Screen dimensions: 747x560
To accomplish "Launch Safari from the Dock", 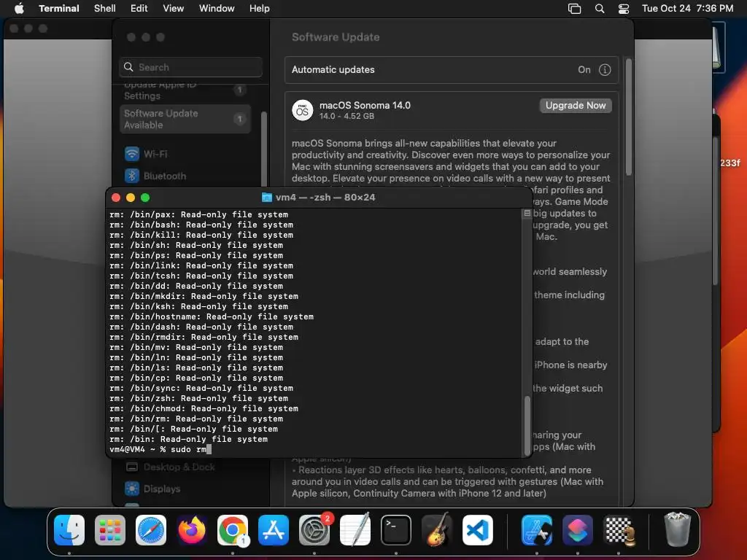I will (151, 530).
